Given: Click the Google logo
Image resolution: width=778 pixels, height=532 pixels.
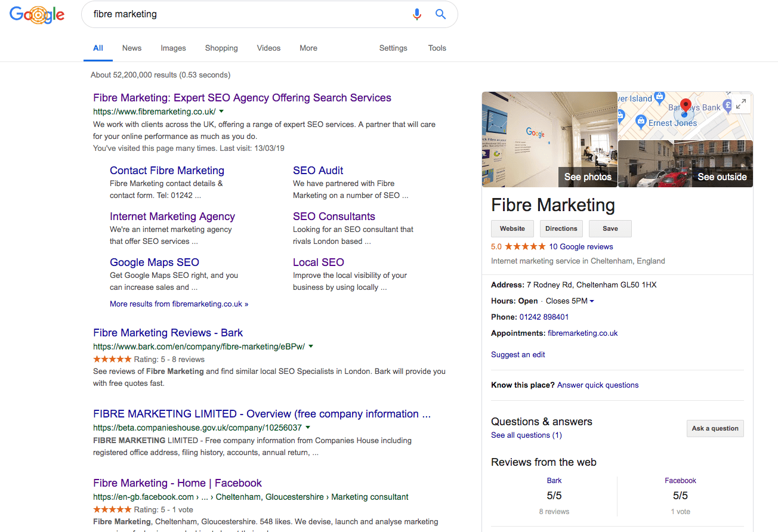Looking at the screenshot, I should click(x=37, y=14).
